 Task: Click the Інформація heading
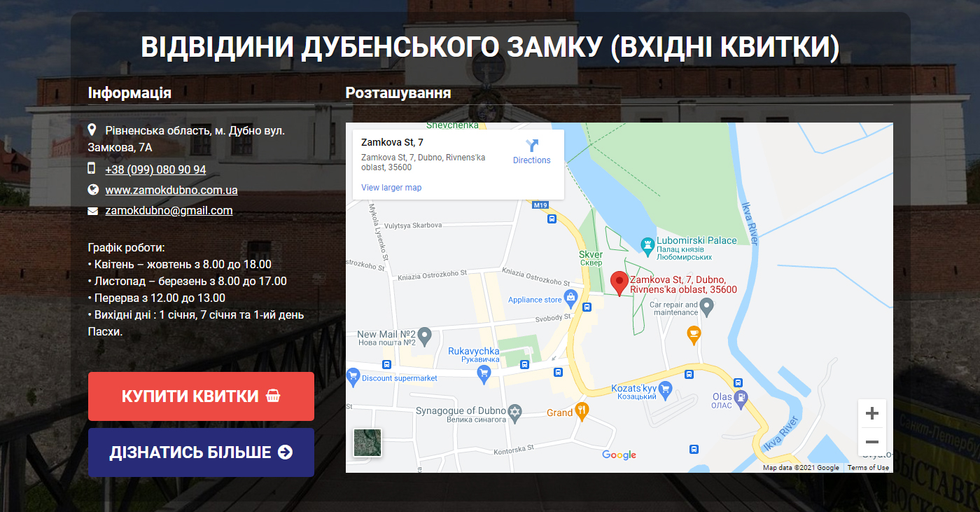coord(129,92)
